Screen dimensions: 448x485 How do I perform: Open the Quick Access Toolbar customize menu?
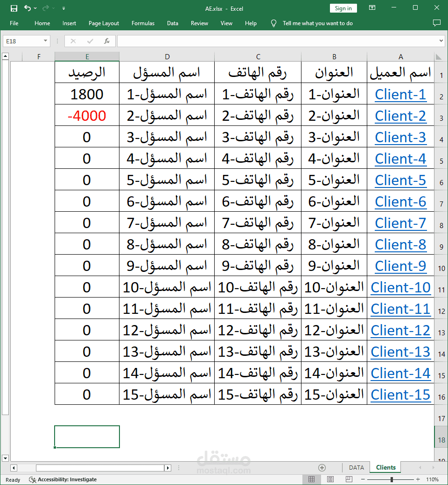(63, 8)
